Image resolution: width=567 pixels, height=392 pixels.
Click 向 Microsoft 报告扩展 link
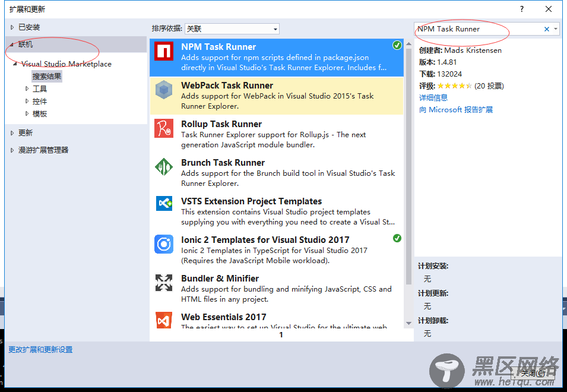coord(456,109)
